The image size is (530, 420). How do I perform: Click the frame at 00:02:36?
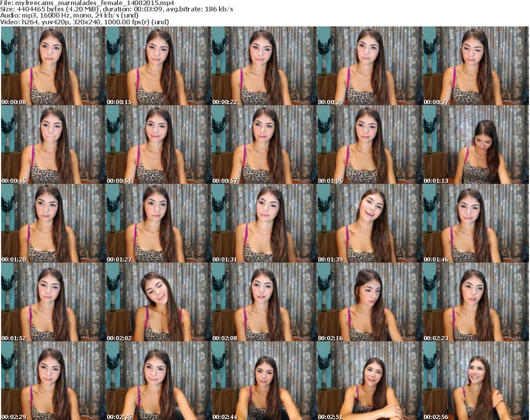tap(159, 381)
